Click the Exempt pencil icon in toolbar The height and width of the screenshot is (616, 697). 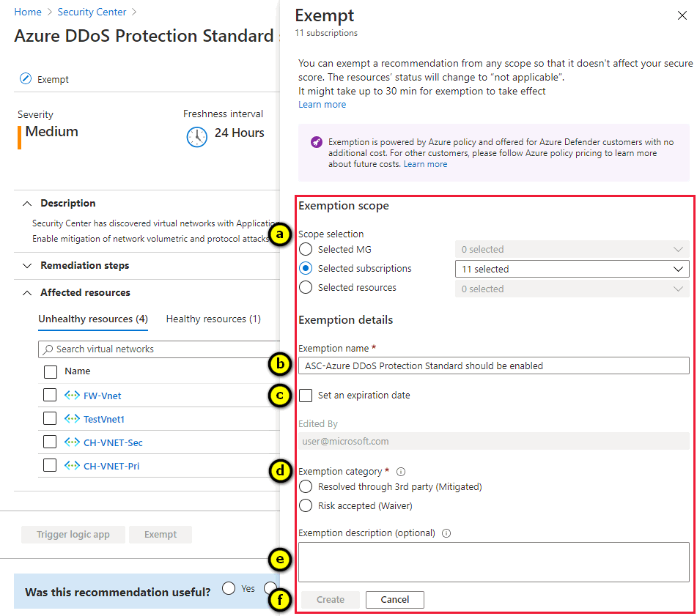tap(26, 79)
